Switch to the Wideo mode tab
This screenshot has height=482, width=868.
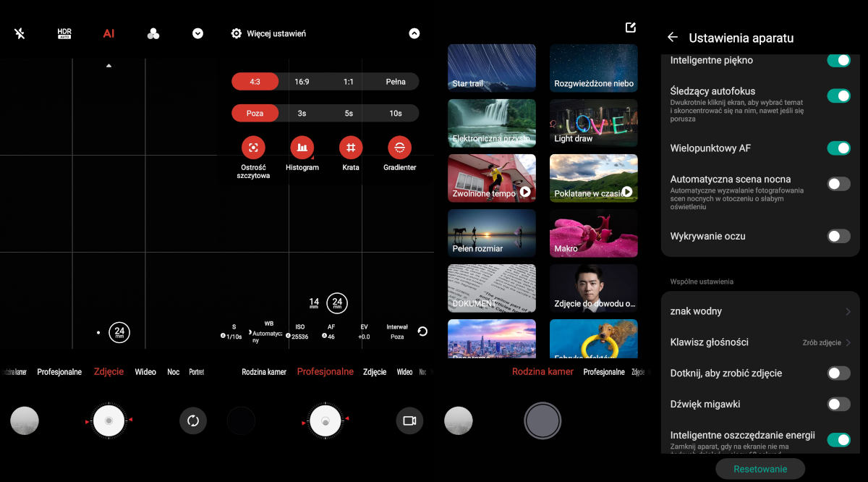(x=145, y=372)
